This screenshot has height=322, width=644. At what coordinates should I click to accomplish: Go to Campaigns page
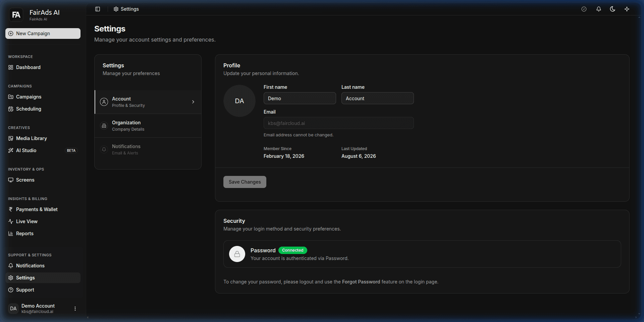coord(43,97)
